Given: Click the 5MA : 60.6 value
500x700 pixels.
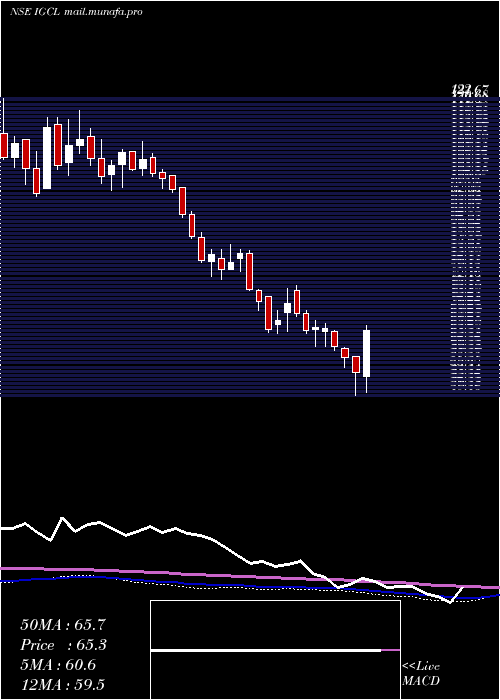Looking at the screenshot, I should 58,665.
